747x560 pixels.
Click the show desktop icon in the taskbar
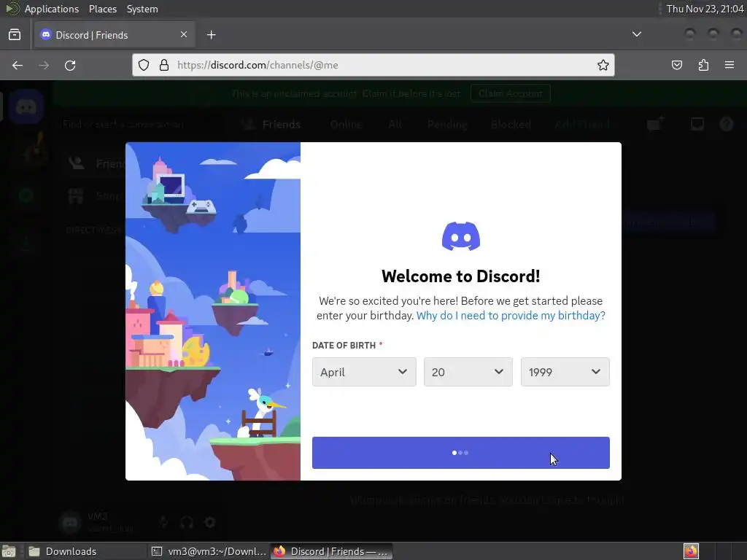tap(9, 551)
